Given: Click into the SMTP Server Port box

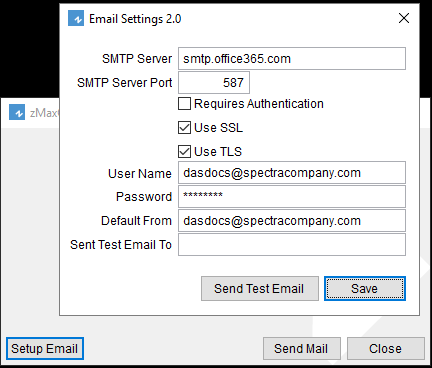Looking at the screenshot, I should coord(214,82).
